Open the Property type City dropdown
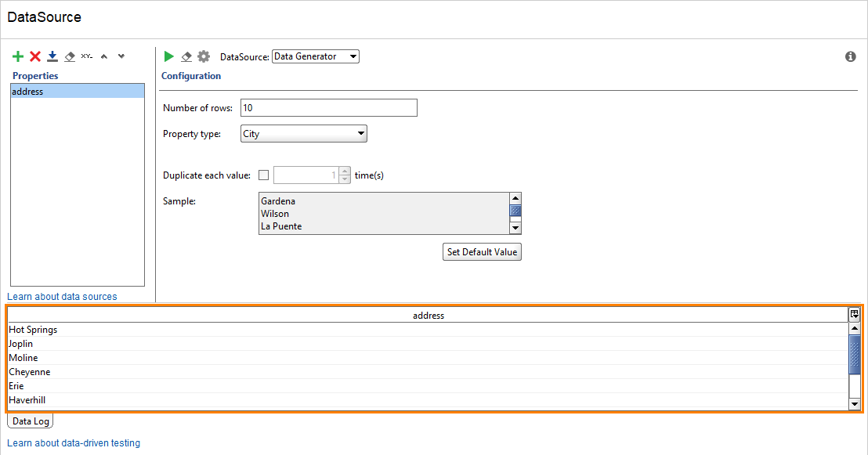The image size is (868, 455). pos(303,133)
